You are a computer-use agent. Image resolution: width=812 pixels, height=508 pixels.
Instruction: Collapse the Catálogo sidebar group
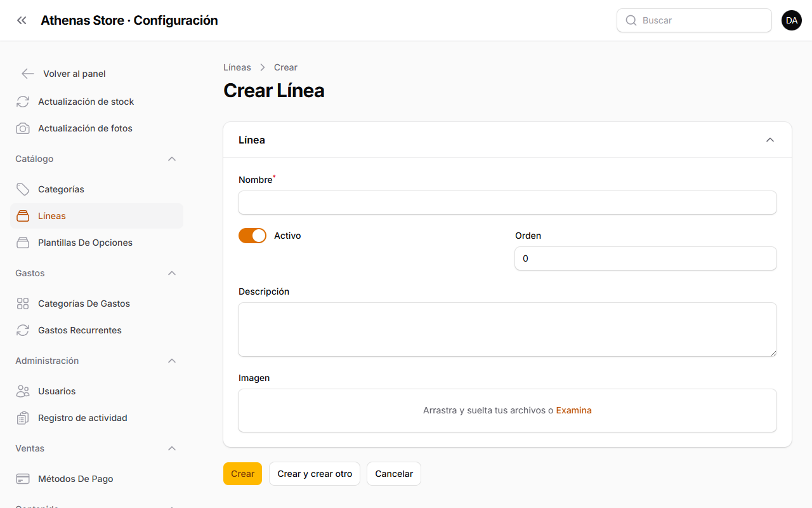(x=172, y=159)
